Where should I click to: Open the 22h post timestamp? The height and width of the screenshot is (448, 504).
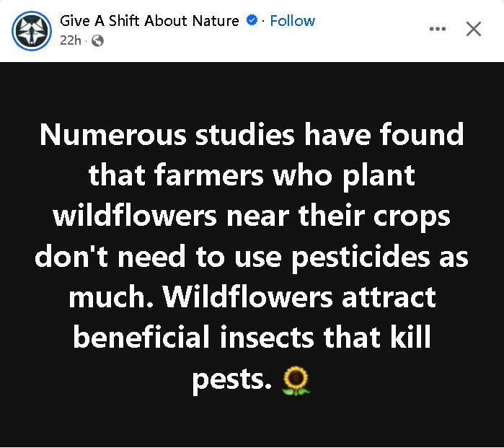pos(71,40)
